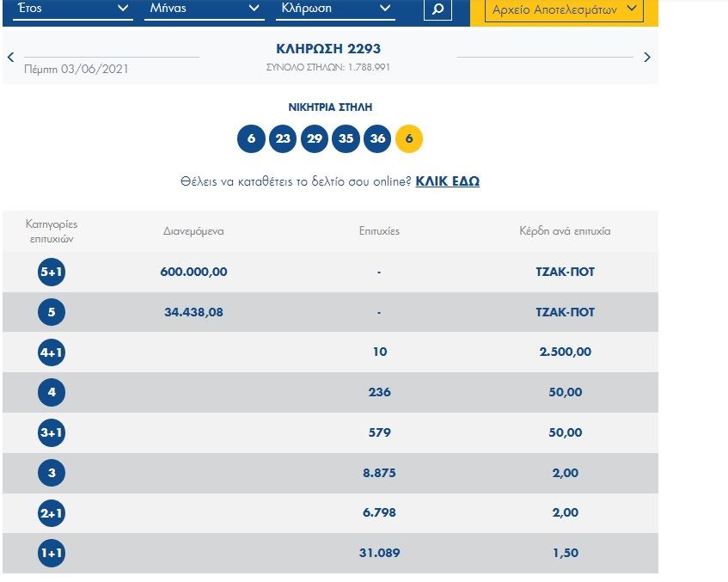Click the single 4 category badge
The width and height of the screenshot is (728, 582).
tap(52, 393)
